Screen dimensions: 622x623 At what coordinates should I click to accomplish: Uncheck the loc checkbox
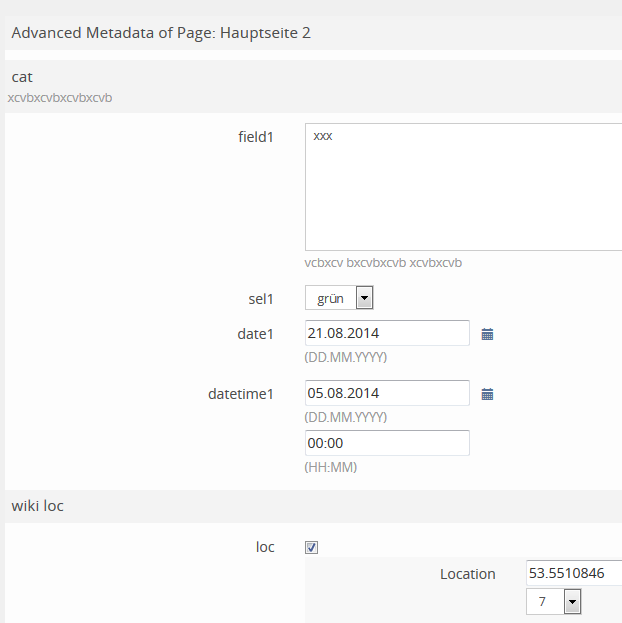point(311,547)
